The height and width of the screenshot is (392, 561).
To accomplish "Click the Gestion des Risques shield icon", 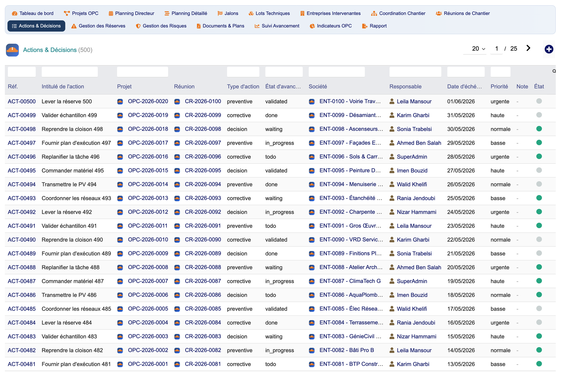I will pos(138,26).
